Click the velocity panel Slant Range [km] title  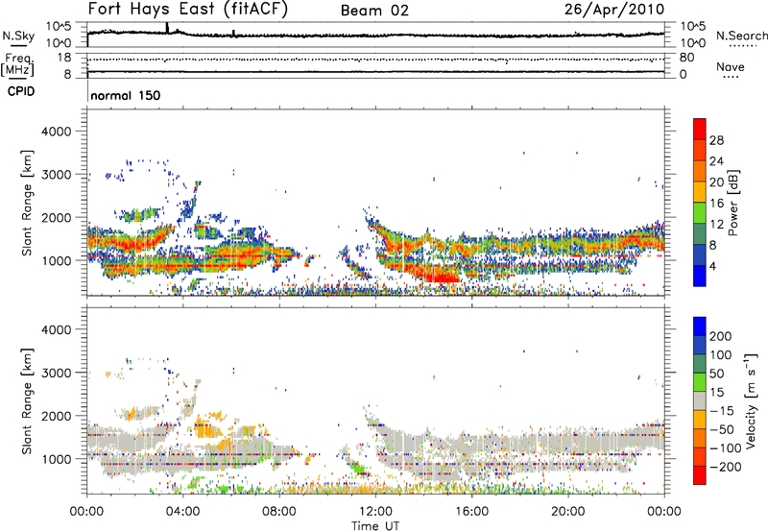[27, 401]
